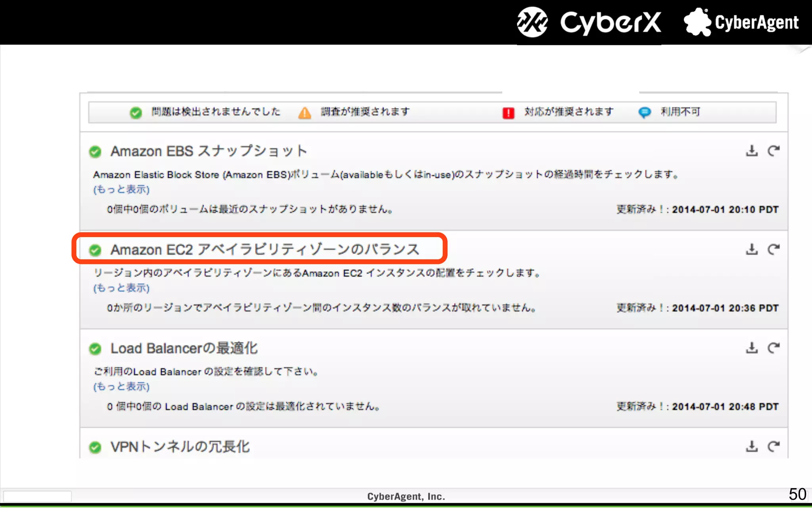Download the Load Balancer optimization results

[x=751, y=348]
